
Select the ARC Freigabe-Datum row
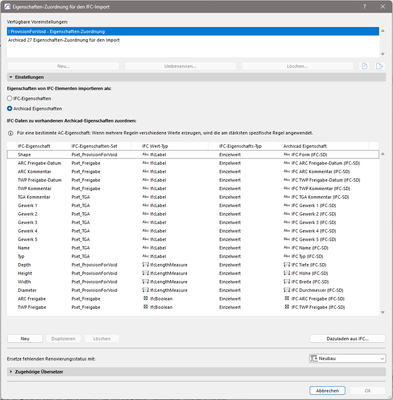[193, 163]
